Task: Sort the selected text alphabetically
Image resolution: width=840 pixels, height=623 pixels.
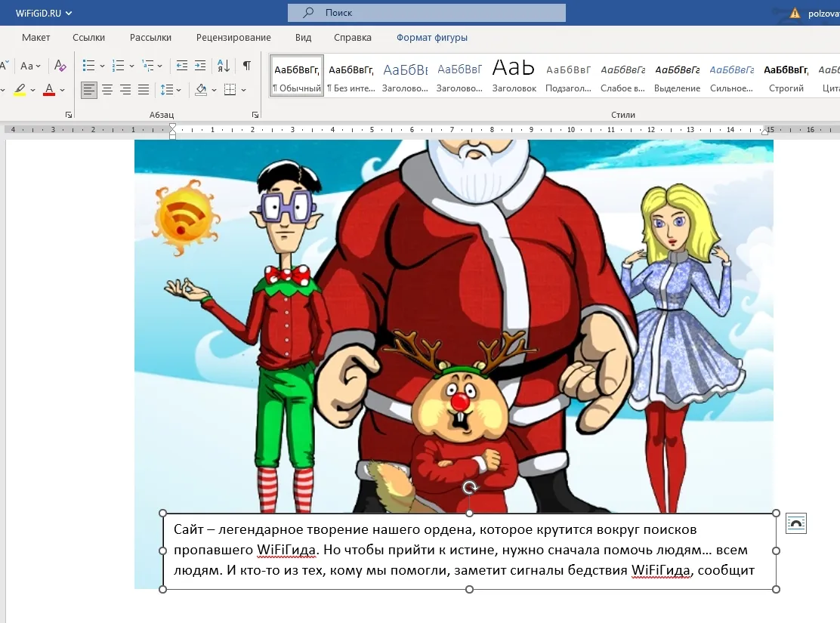Action: click(x=224, y=66)
